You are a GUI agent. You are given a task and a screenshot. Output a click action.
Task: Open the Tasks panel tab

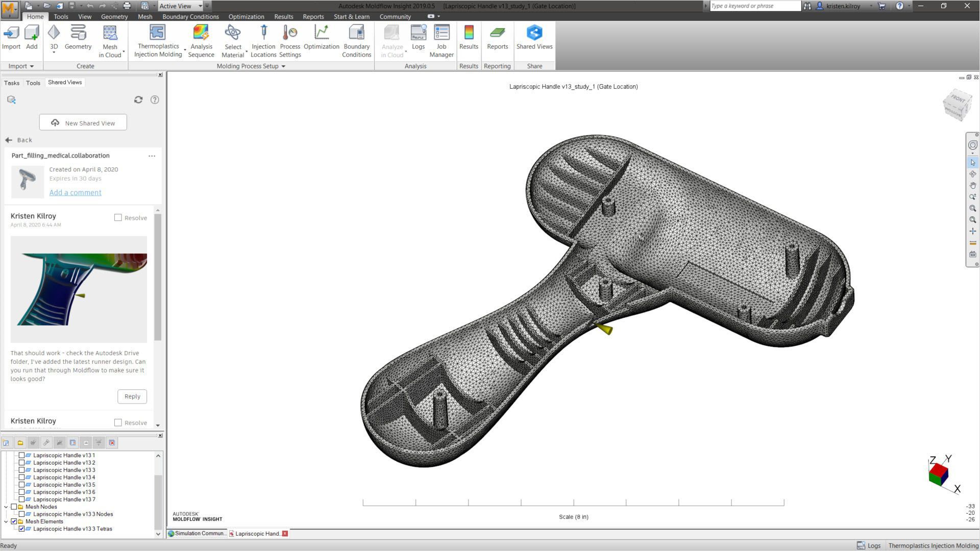[x=11, y=83]
